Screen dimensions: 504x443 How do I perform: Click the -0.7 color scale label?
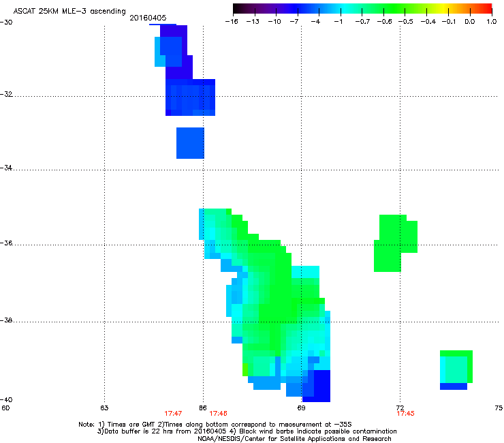(x=362, y=22)
